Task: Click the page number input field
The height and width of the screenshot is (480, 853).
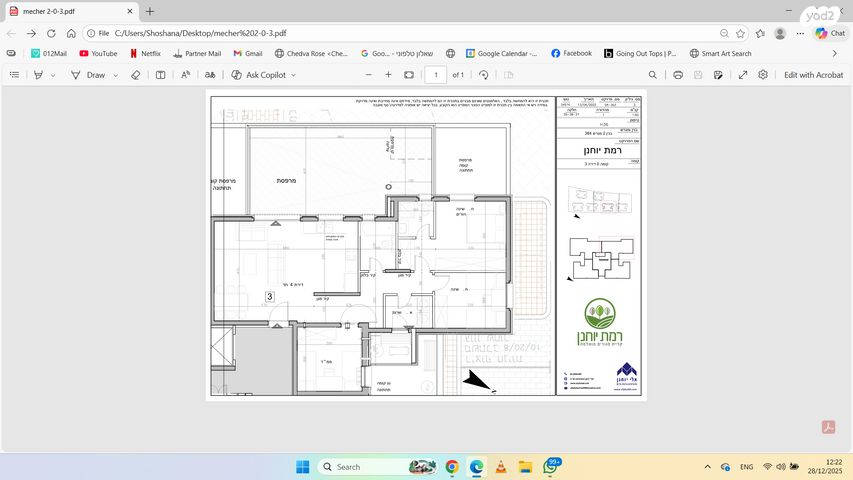Action: point(435,75)
